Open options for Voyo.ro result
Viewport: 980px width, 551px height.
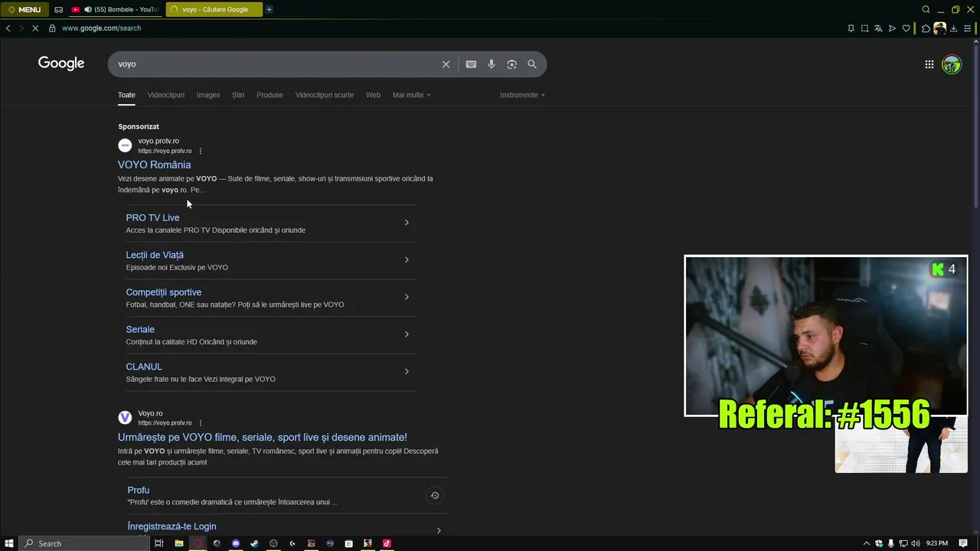(201, 422)
